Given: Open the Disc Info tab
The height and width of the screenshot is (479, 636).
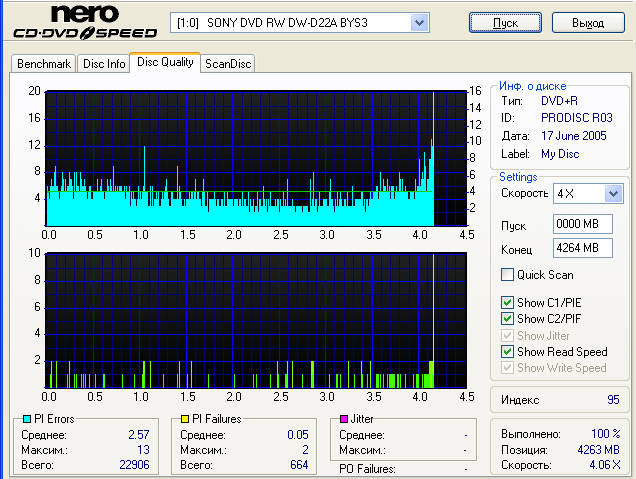Looking at the screenshot, I should coord(103,64).
